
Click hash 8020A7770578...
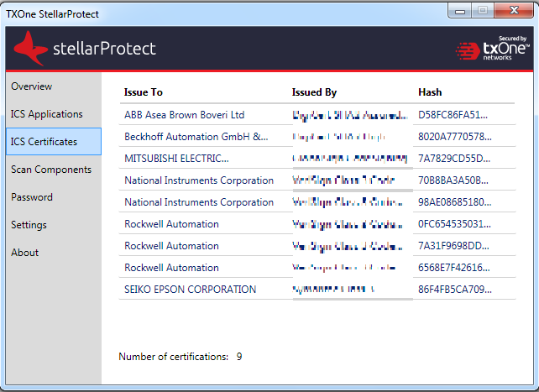(x=455, y=137)
